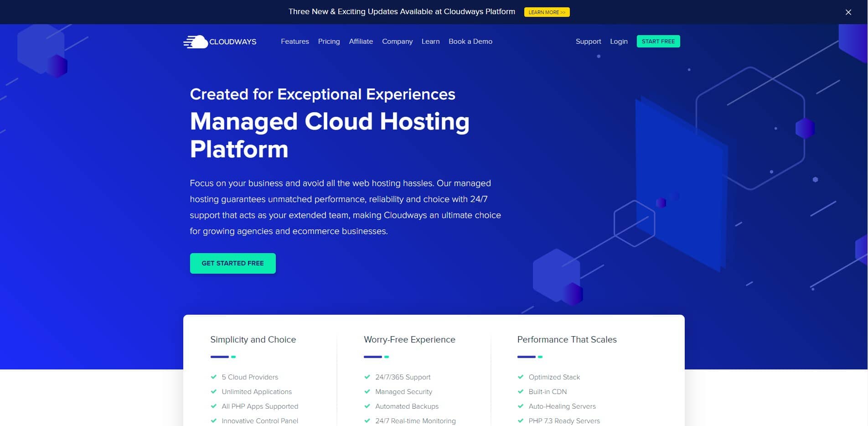Viewport: 868px width, 426px height.
Task: Click PHP 7.3 Ready Servers text
Action: coord(564,421)
